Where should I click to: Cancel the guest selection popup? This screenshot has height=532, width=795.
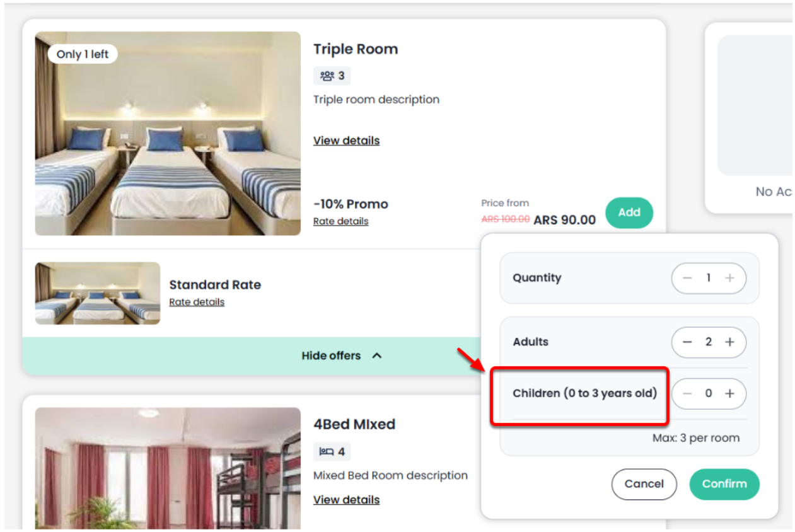pos(644,484)
